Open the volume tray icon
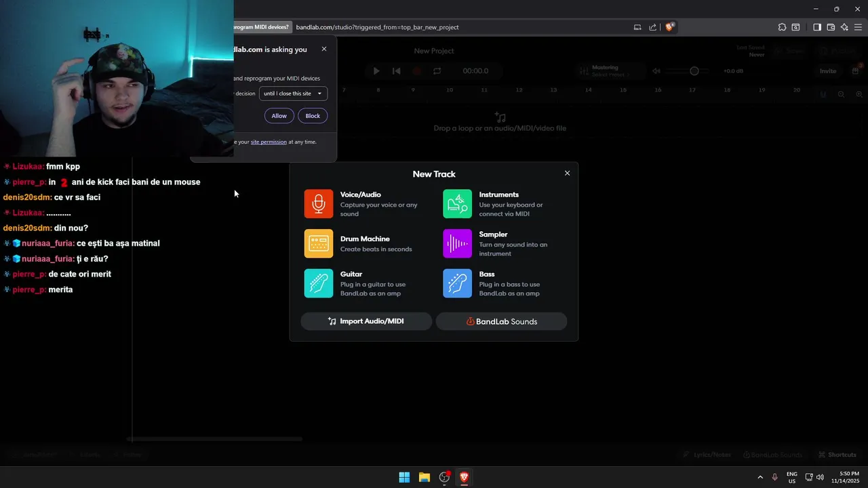868x488 pixels. pos(820,477)
